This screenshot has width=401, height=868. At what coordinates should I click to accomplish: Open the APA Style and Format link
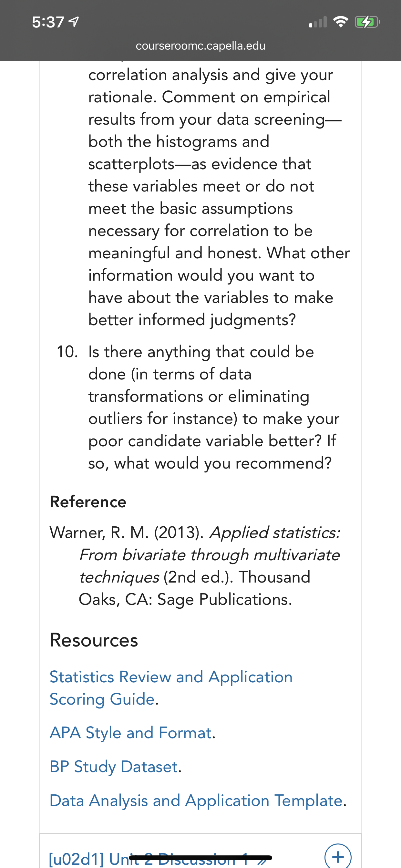(131, 733)
